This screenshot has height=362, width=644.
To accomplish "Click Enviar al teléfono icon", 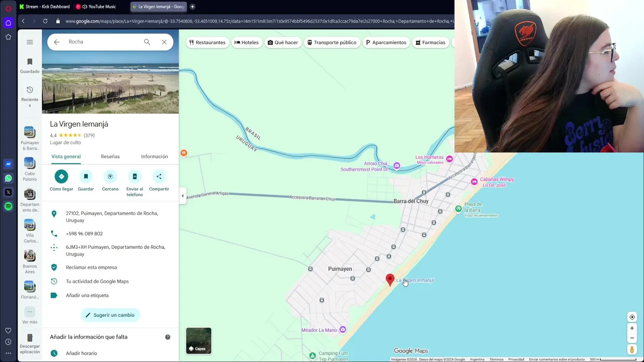I will pyautogui.click(x=134, y=176).
